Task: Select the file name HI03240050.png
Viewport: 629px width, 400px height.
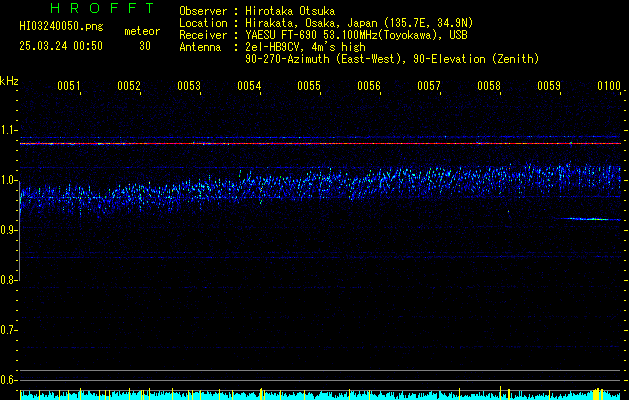Action: tap(61, 27)
